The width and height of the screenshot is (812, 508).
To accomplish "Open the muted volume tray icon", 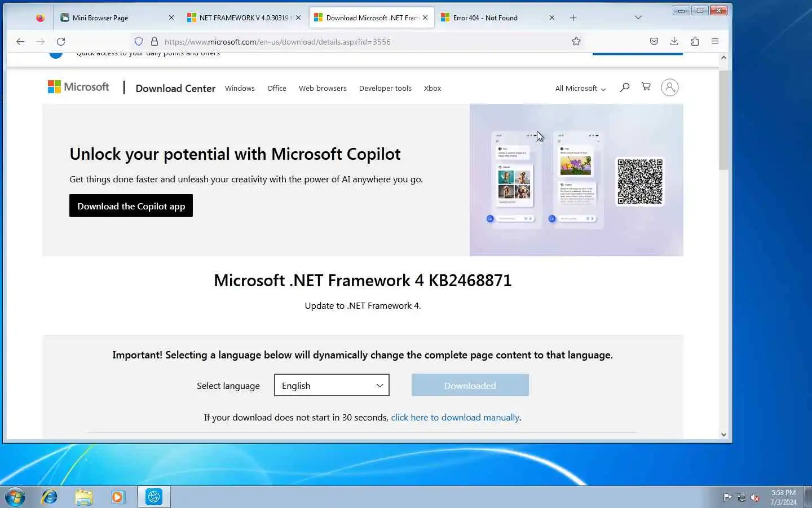I will point(756,497).
